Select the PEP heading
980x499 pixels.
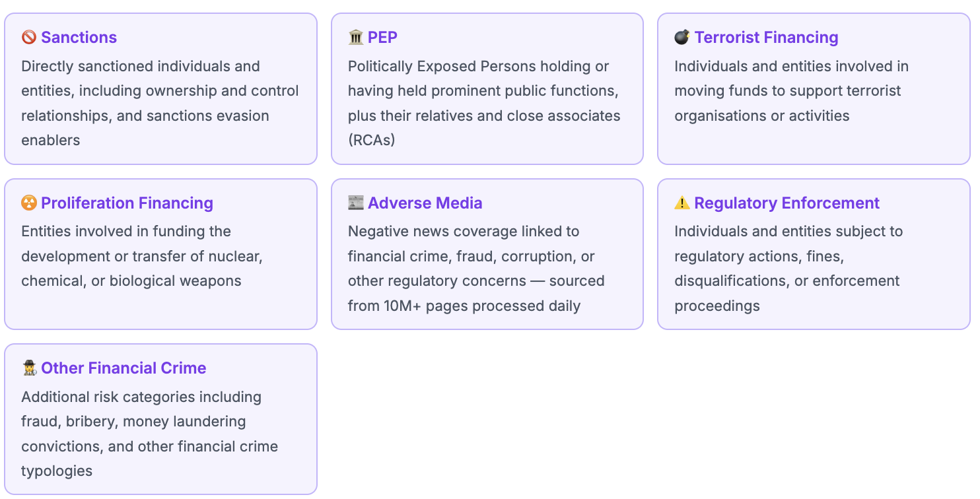(382, 38)
